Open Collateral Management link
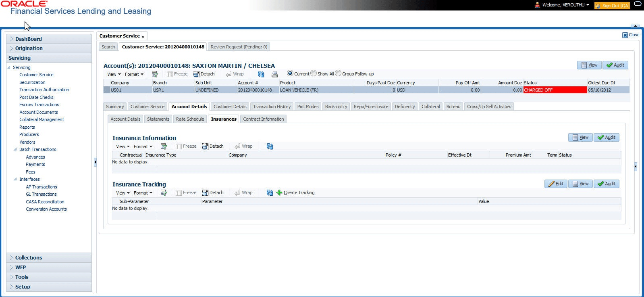 [x=42, y=119]
